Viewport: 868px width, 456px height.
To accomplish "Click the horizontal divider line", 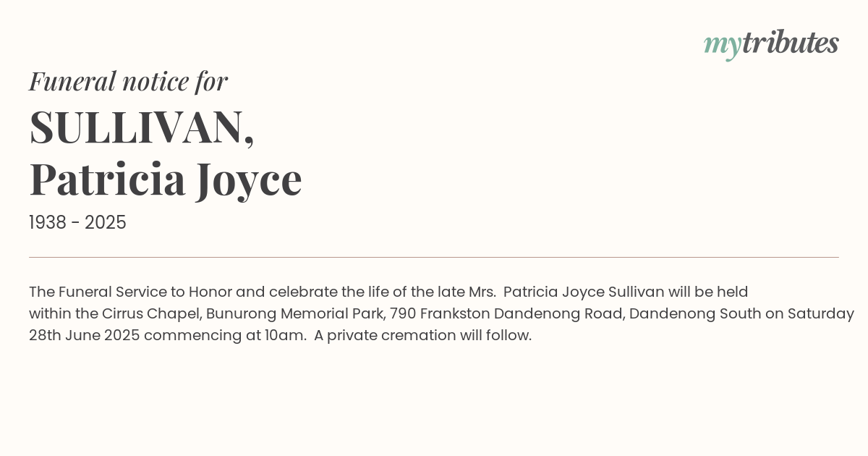I will 434,257.
